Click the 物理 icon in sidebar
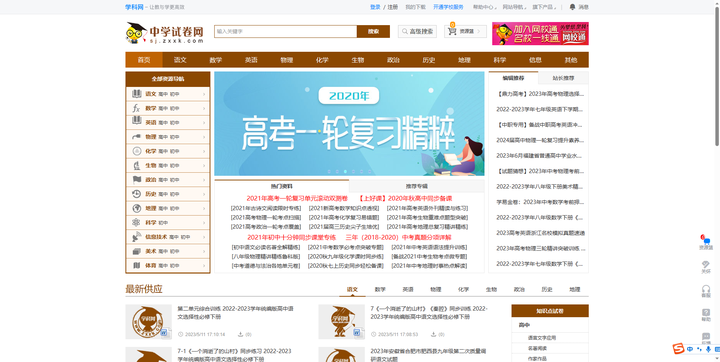Viewport: 720px width, 362px height. (x=136, y=136)
